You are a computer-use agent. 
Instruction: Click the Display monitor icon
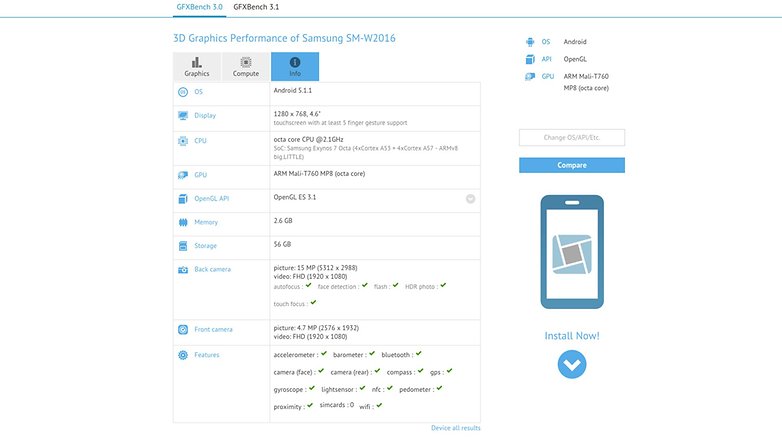(x=183, y=116)
